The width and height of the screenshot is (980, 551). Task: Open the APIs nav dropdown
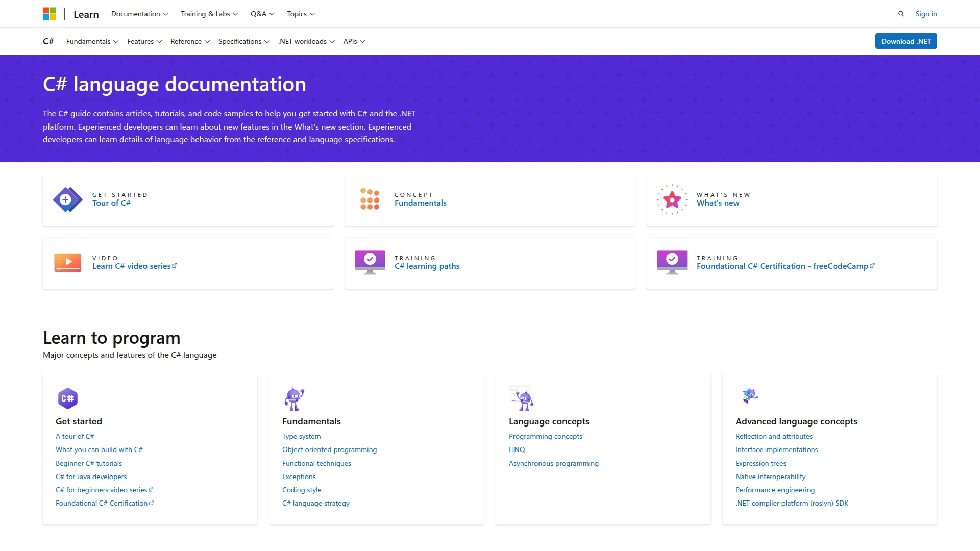point(354,41)
